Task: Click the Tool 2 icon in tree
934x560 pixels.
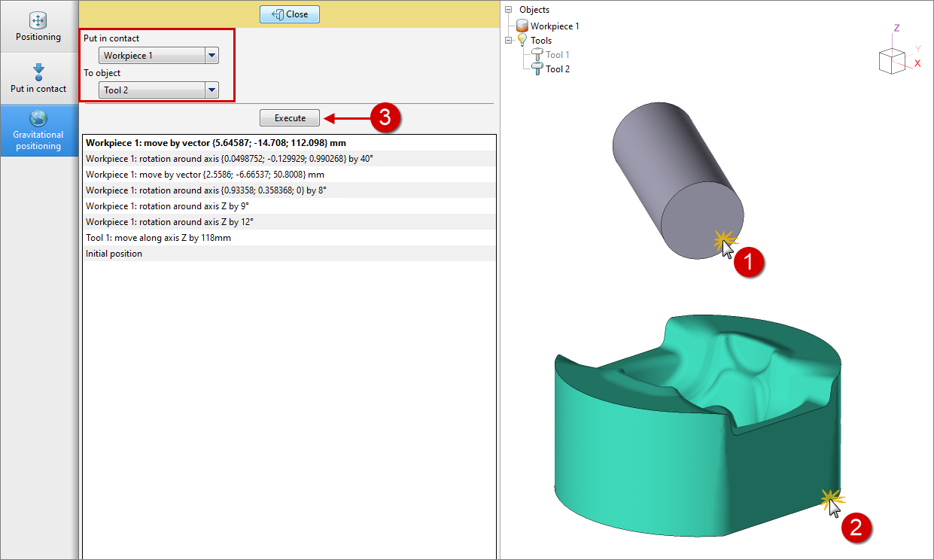Action: pyautogui.click(x=537, y=69)
